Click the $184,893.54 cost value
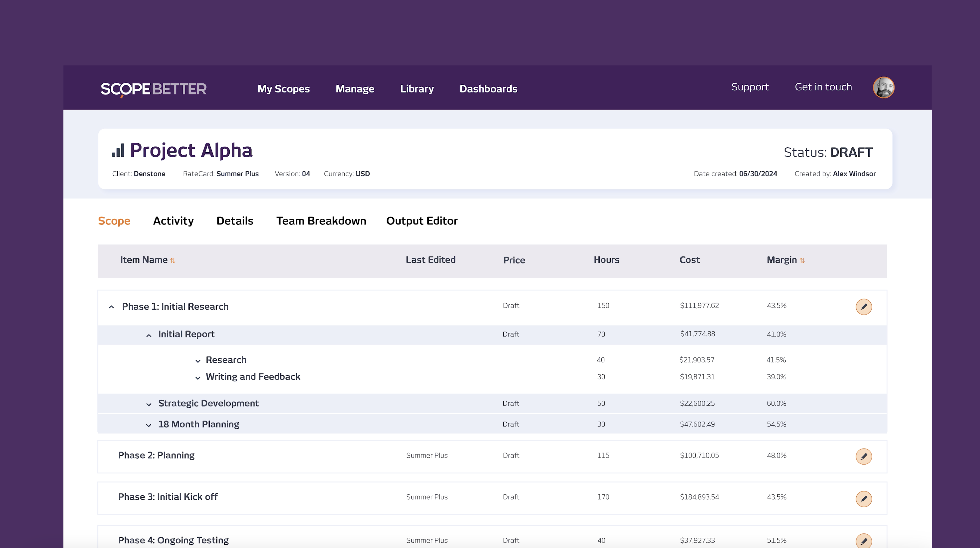The width and height of the screenshot is (980, 548). pyautogui.click(x=699, y=497)
